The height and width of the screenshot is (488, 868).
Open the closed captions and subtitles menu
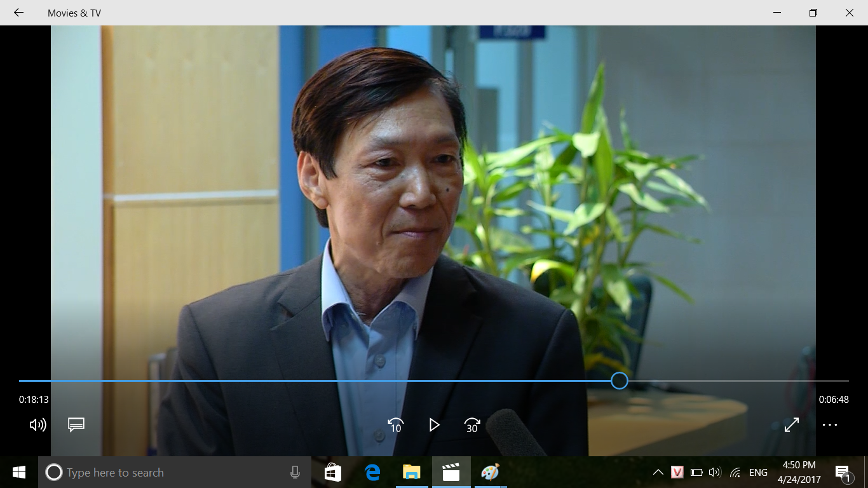click(x=76, y=425)
